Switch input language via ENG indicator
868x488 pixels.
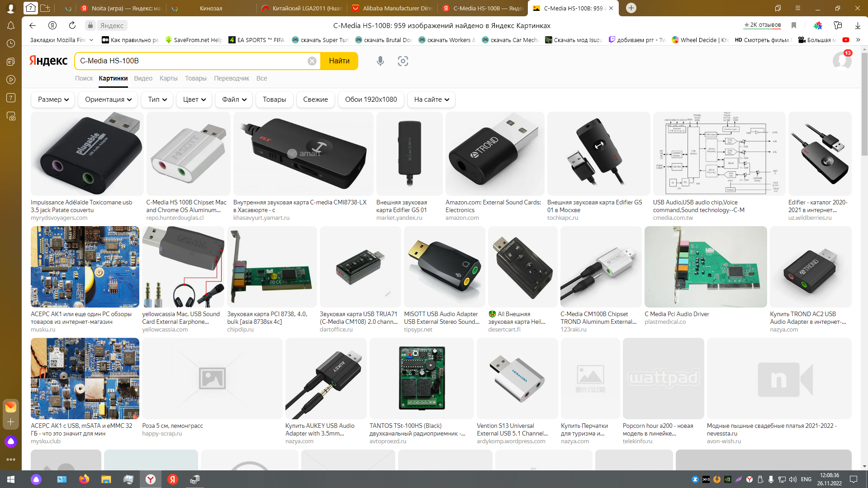coord(806,479)
